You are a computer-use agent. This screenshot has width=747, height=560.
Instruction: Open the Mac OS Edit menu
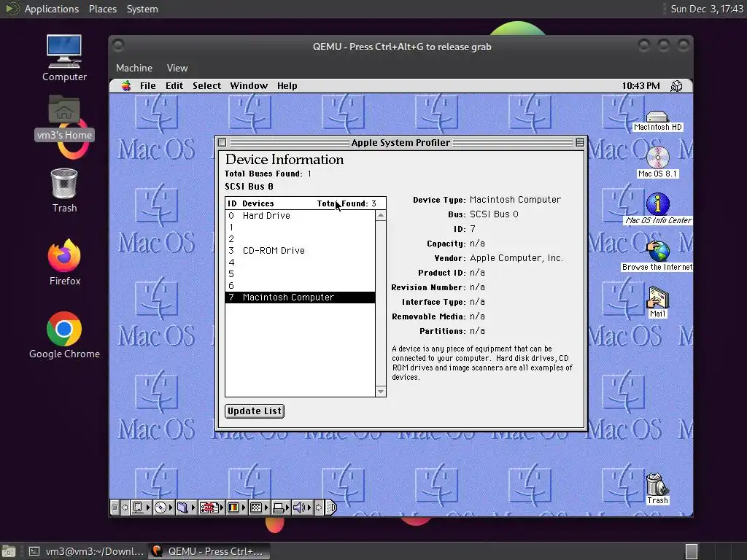(174, 86)
